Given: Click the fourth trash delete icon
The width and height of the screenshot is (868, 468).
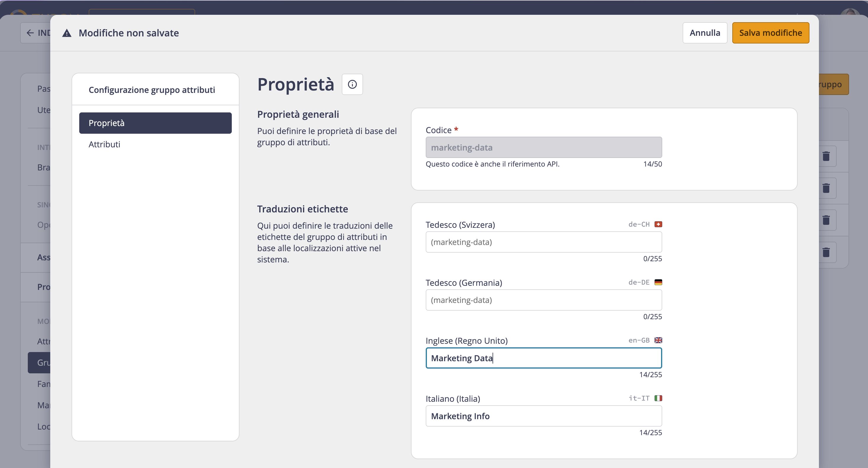Looking at the screenshot, I should coord(826,252).
